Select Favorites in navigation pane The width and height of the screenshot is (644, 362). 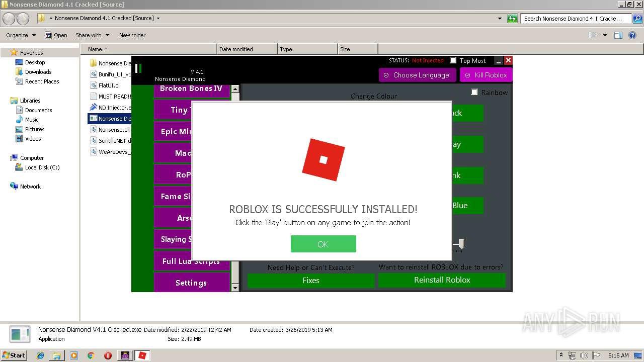pos(31,52)
